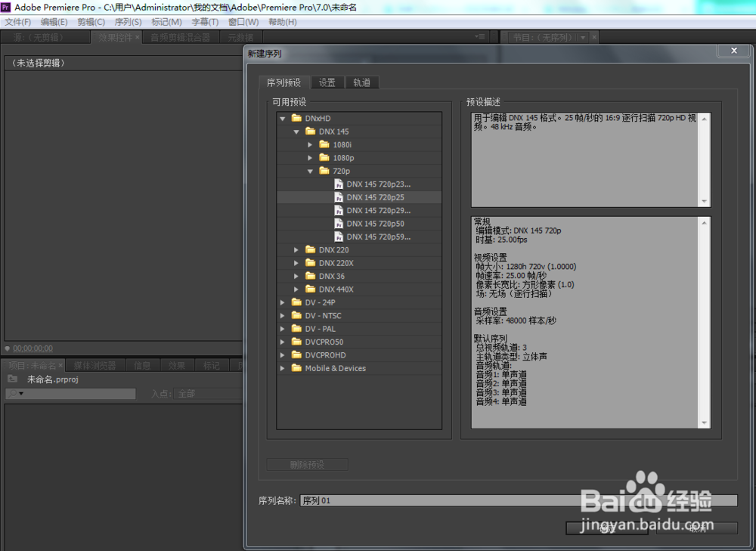Open the 字幕(T) menu
This screenshot has width=756, height=551.
click(205, 22)
